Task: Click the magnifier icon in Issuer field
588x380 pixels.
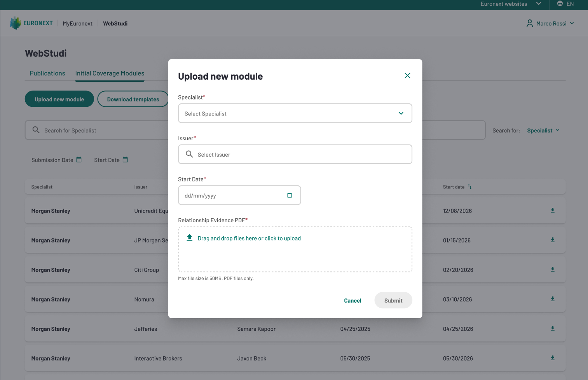Action: click(189, 154)
